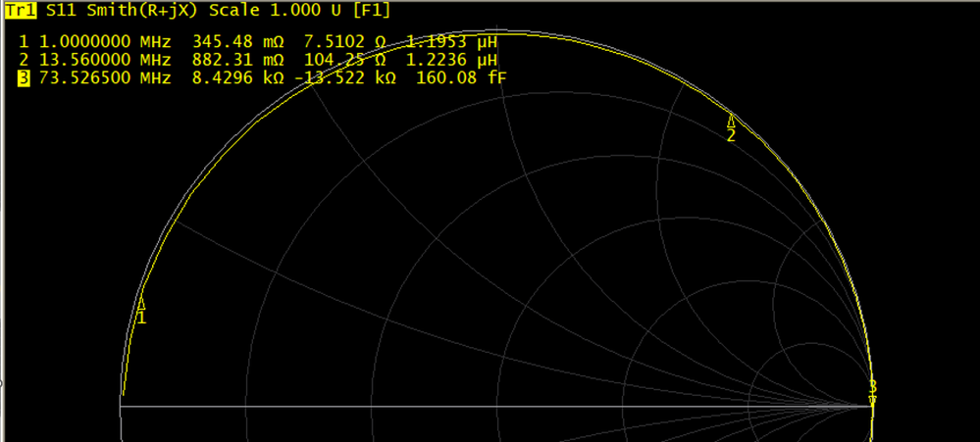Click the 1.1953 µH inductance value
The height and width of the screenshot is (442, 980).
coord(452,42)
